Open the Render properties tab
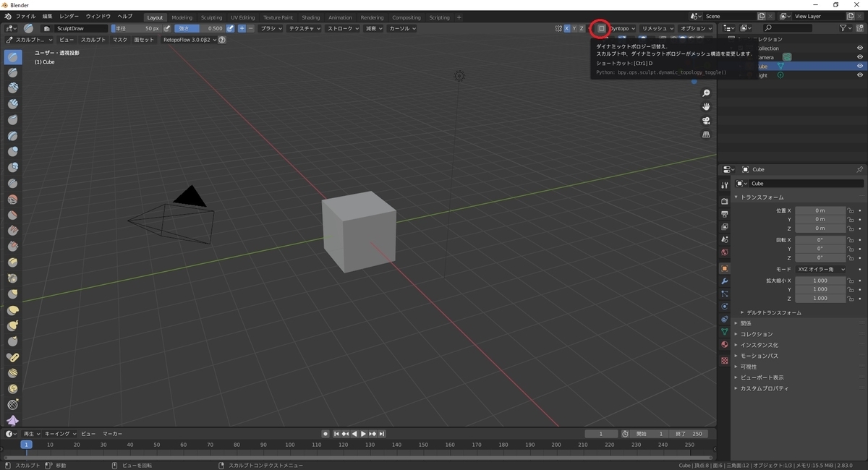Screen dimensions: 868x470 (x=724, y=201)
